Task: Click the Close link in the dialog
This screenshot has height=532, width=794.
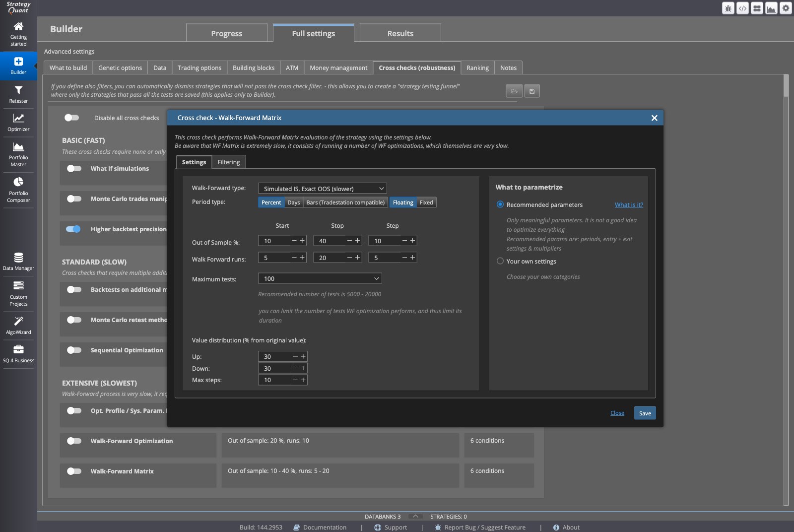Action: [x=617, y=413]
